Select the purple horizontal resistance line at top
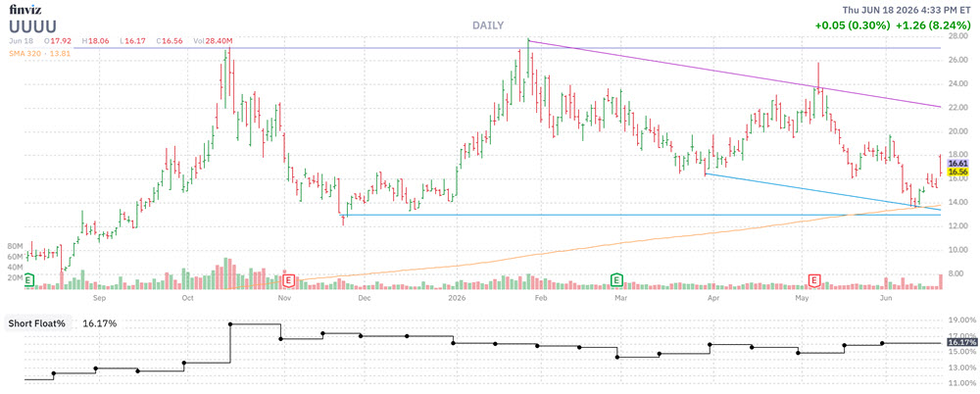 tap(508, 47)
